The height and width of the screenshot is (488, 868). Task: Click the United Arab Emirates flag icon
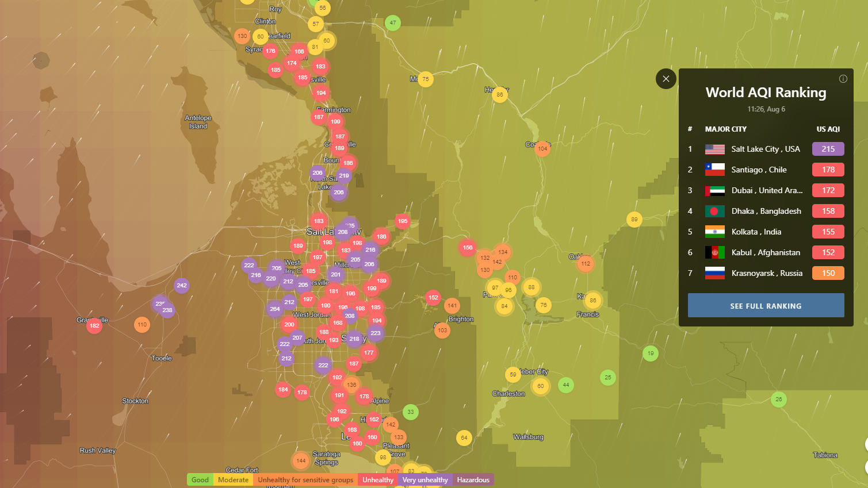coord(715,190)
